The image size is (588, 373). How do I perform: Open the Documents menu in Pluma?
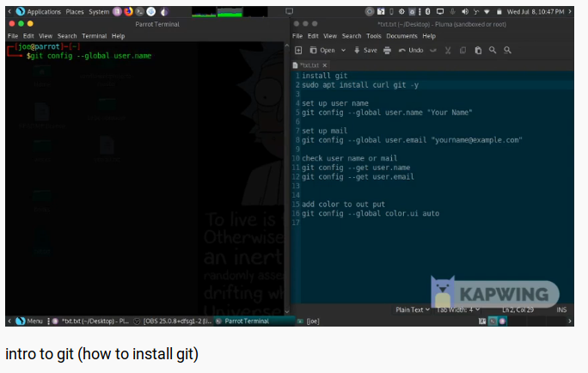pos(401,36)
